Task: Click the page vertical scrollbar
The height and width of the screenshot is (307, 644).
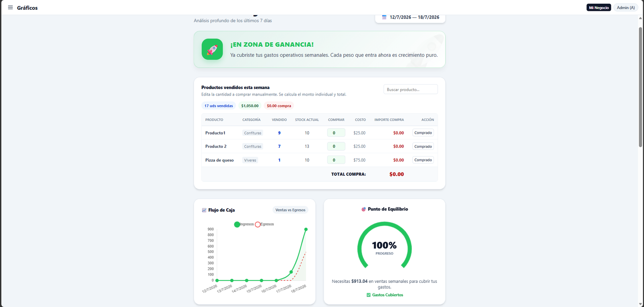Action: (640, 87)
